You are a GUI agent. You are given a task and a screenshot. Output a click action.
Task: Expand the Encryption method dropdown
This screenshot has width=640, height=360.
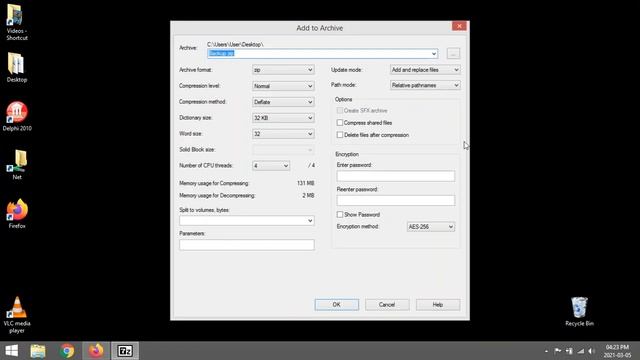431,227
